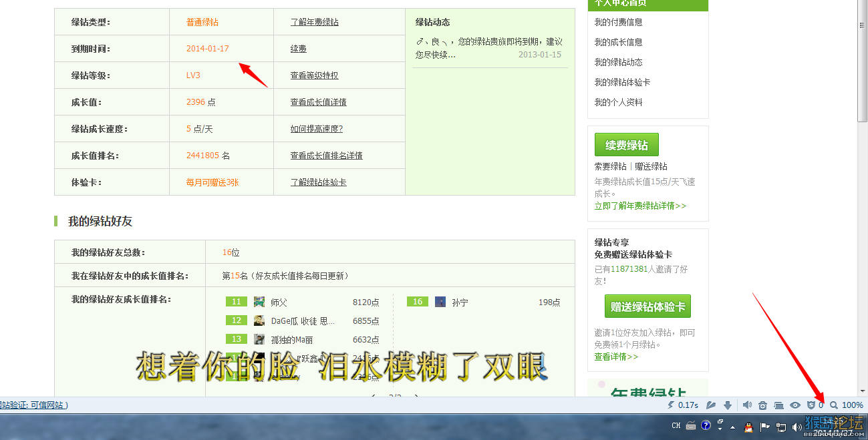
Task: Click 每月可赠送3张 experience card text
Action: [212, 182]
